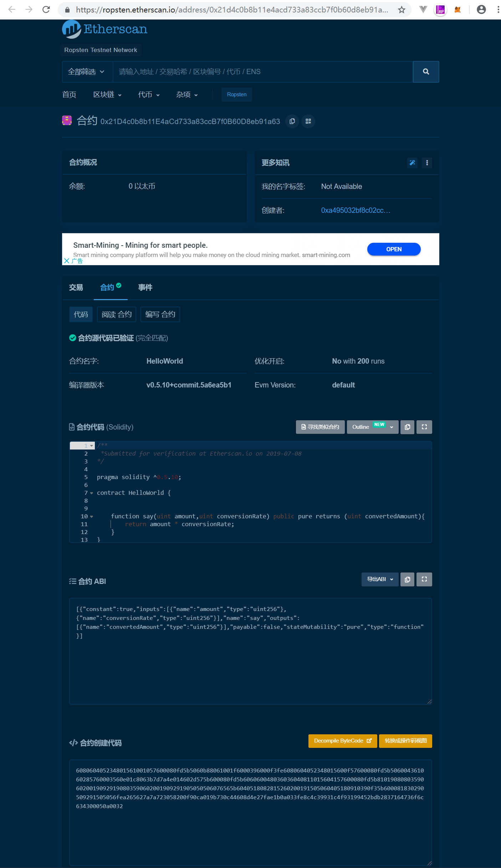This screenshot has width=501, height=868.
Task: Open the 导出ABI dropdown
Action: (x=380, y=579)
